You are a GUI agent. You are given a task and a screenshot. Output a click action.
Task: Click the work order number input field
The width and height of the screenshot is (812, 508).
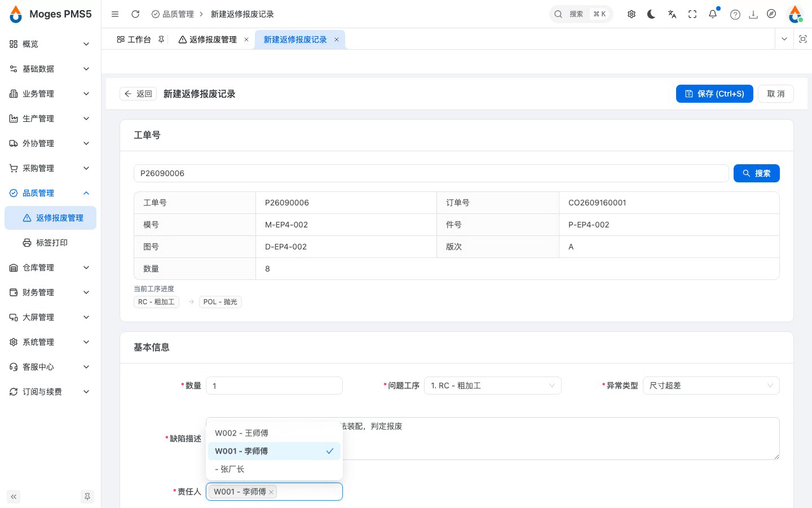point(431,173)
